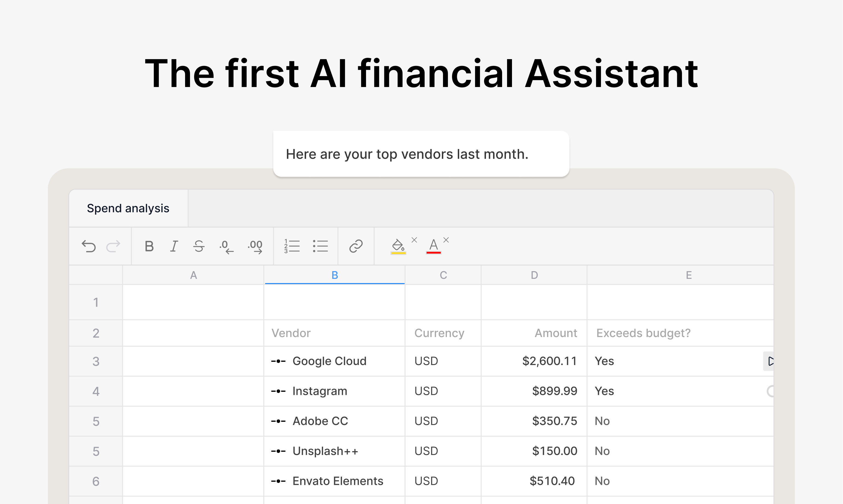
Task: Clear the text color with the X
Action: coord(446,240)
